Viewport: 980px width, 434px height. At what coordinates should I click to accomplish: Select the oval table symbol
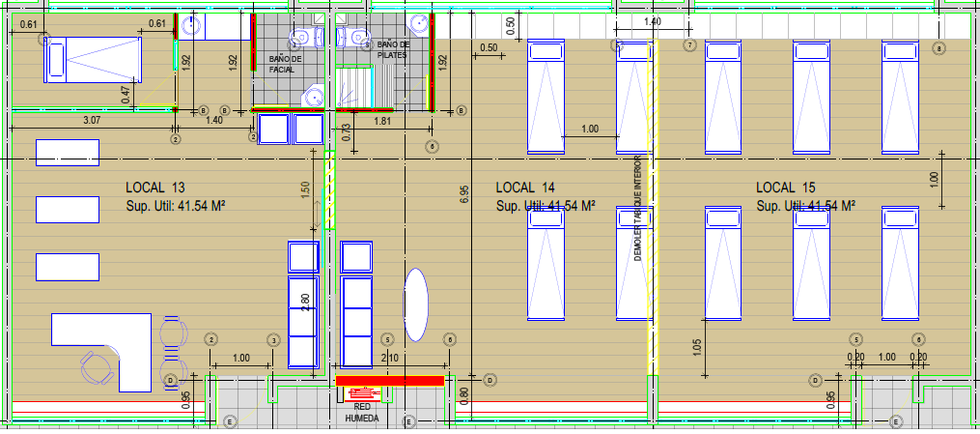415,304
